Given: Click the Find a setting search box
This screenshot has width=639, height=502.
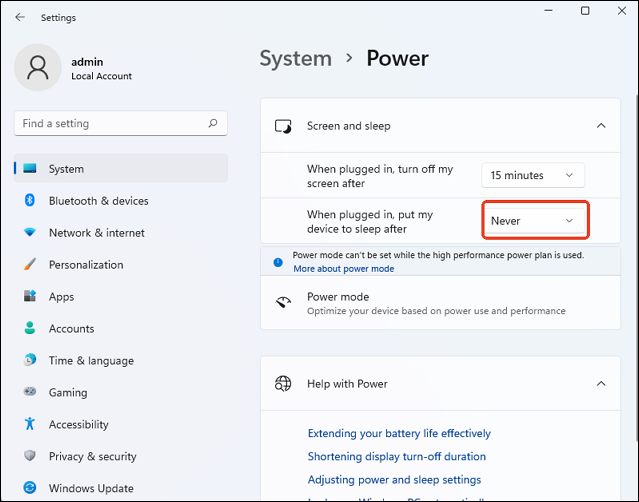Looking at the screenshot, I should (110, 123).
